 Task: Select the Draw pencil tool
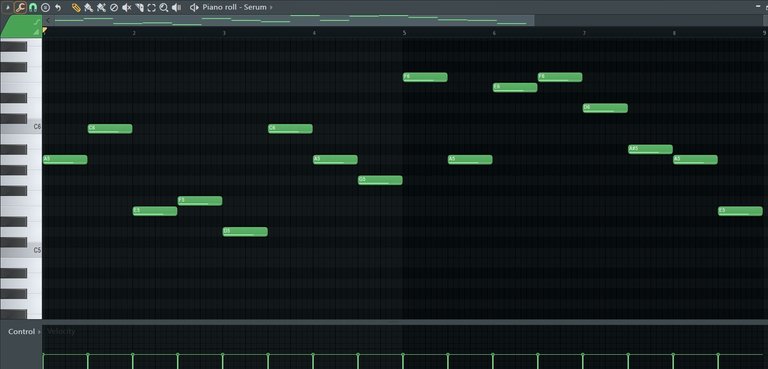(76, 7)
